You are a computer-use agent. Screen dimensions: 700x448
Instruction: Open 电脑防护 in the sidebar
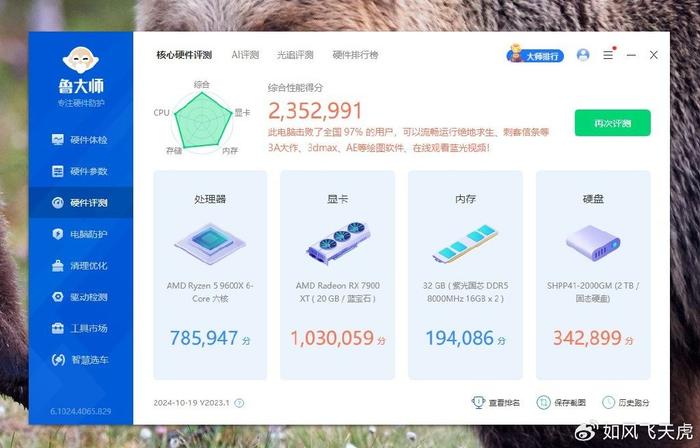click(x=80, y=234)
